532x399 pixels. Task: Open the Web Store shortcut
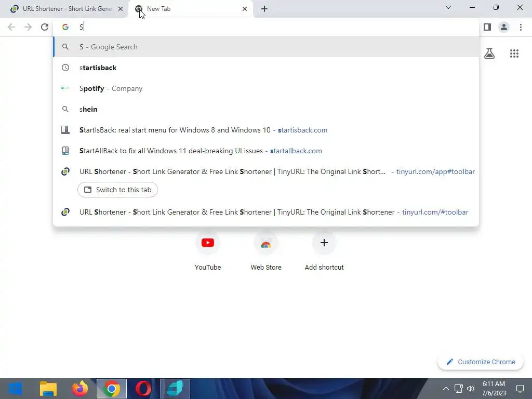266,251
